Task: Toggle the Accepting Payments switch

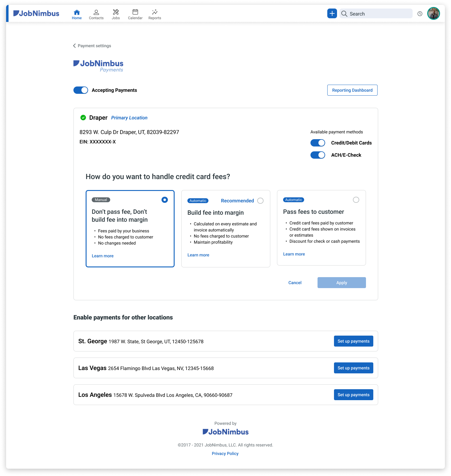Action: tap(81, 90)
